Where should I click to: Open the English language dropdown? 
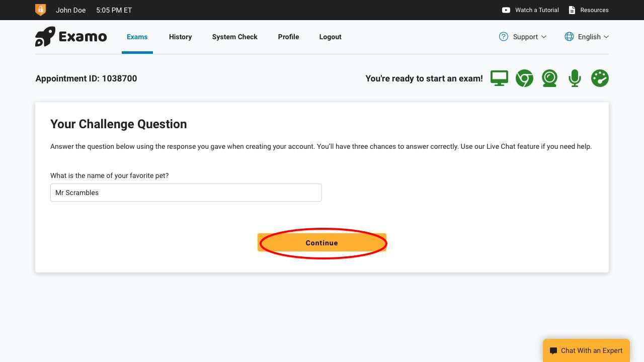587,37
